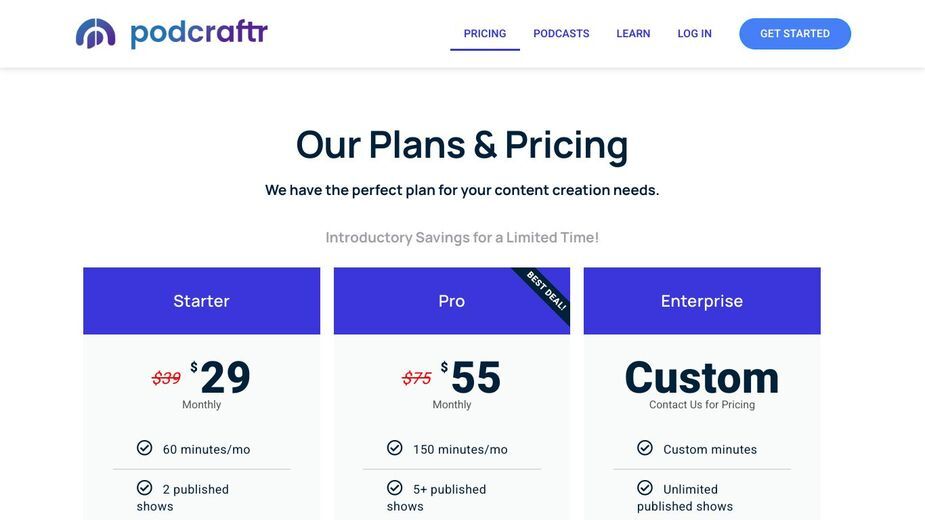Click the Pro $55 monthly price

[x=471, y=377]
